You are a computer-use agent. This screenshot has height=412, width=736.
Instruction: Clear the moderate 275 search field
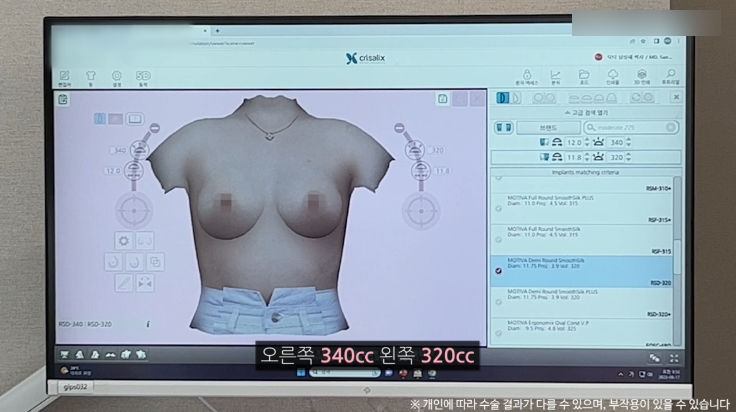671,127
